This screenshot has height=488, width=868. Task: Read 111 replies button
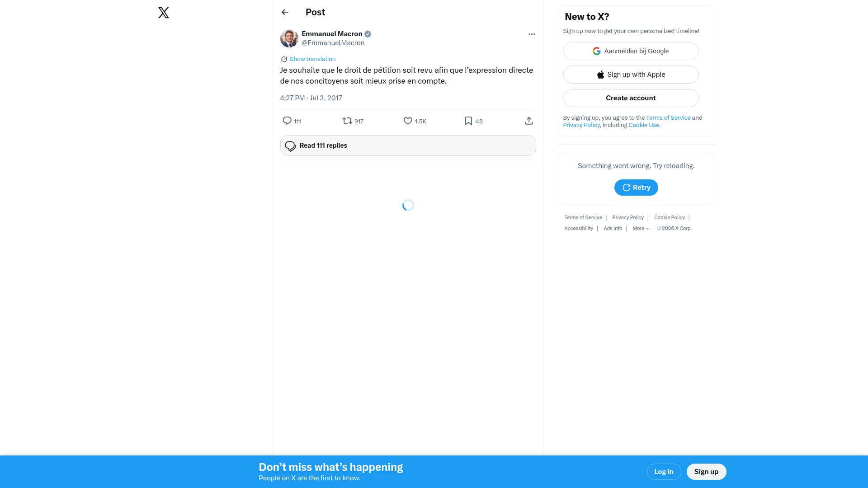(408, 145)
